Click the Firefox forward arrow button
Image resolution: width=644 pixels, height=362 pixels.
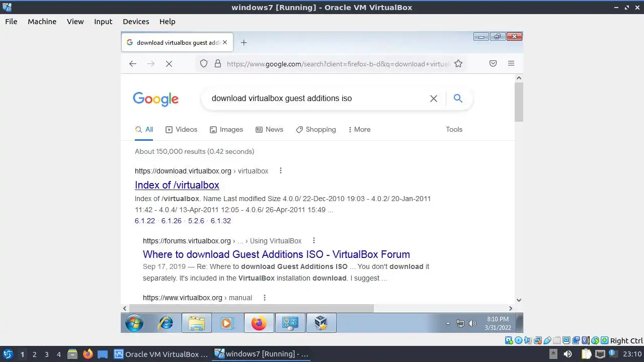151,64
